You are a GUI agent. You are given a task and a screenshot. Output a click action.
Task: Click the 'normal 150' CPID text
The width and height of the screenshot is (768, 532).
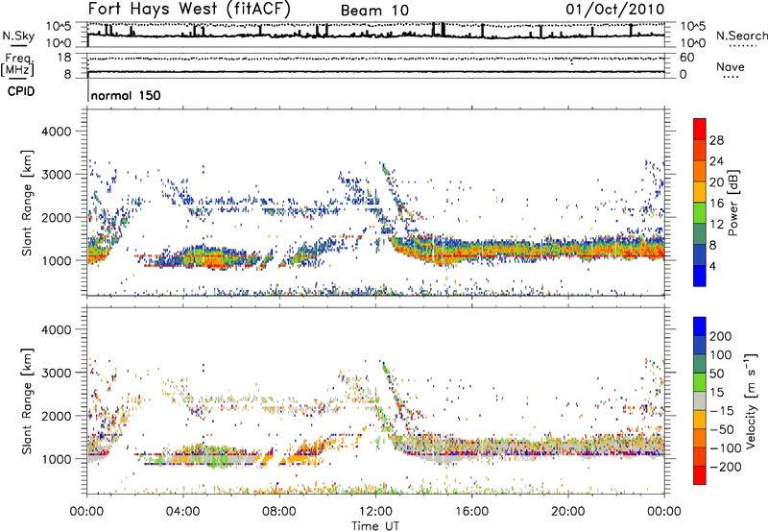click(x=126, y=95)
